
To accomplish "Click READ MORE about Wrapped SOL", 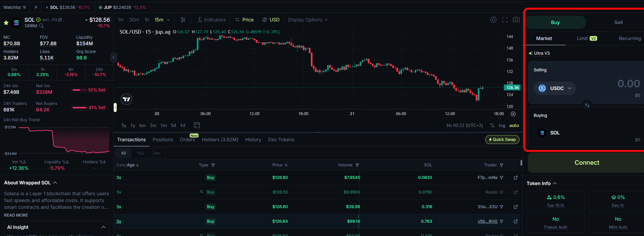I will [16, 215].
